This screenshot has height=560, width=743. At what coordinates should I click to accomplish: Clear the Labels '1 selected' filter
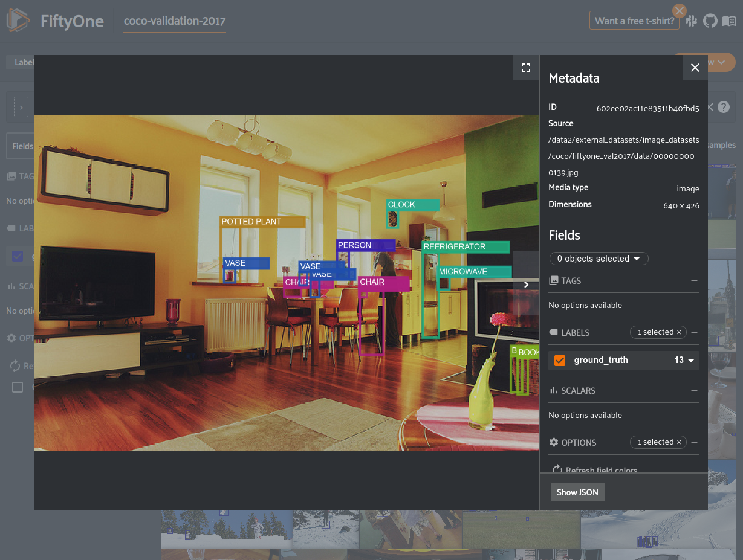pyautogui.click(x=678, y=332)
